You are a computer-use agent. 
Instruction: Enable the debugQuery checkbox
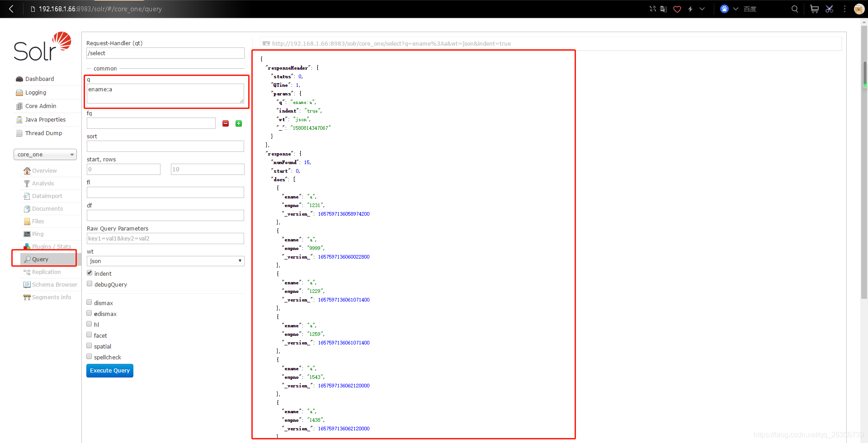point(90,284)
